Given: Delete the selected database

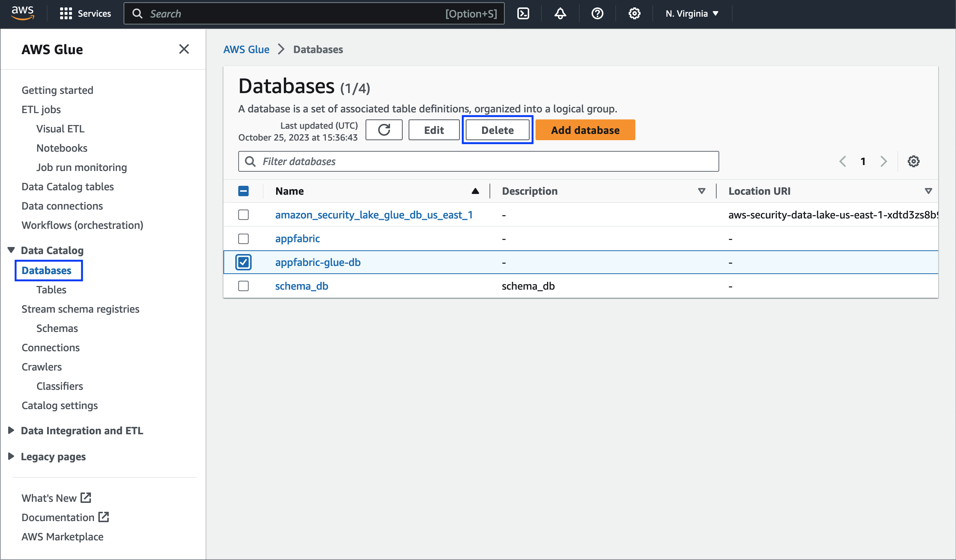Looking at the screenshot, I should [497, 130].
